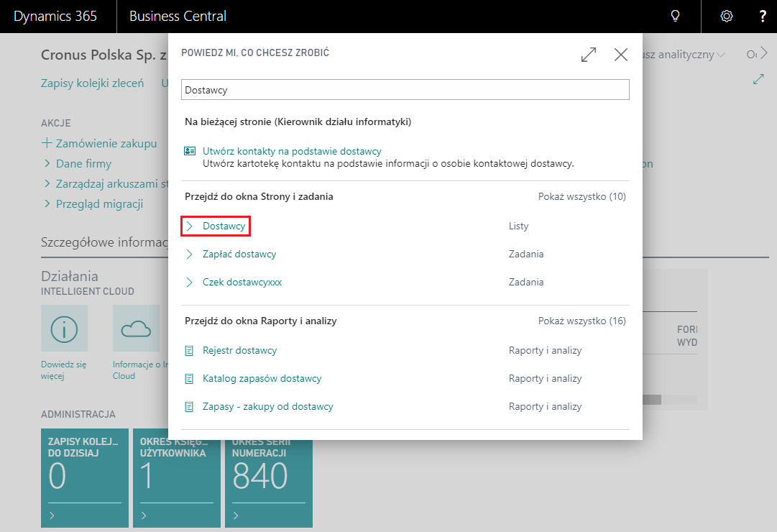The image size is (777, 532).
Task: Click the chevron next to 'Czek dostawcyxxx'
Action: 189,282
